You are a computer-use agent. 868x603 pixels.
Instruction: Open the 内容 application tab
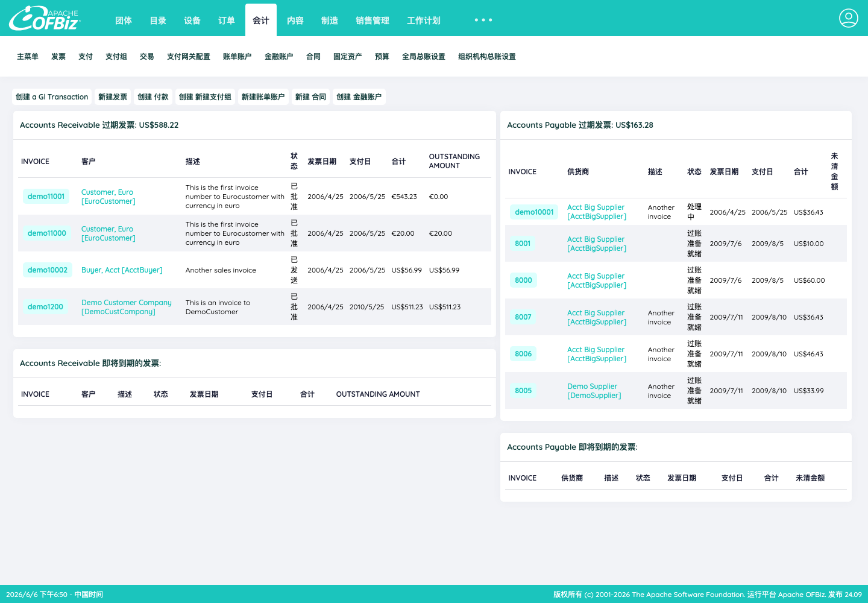(295, 21)
